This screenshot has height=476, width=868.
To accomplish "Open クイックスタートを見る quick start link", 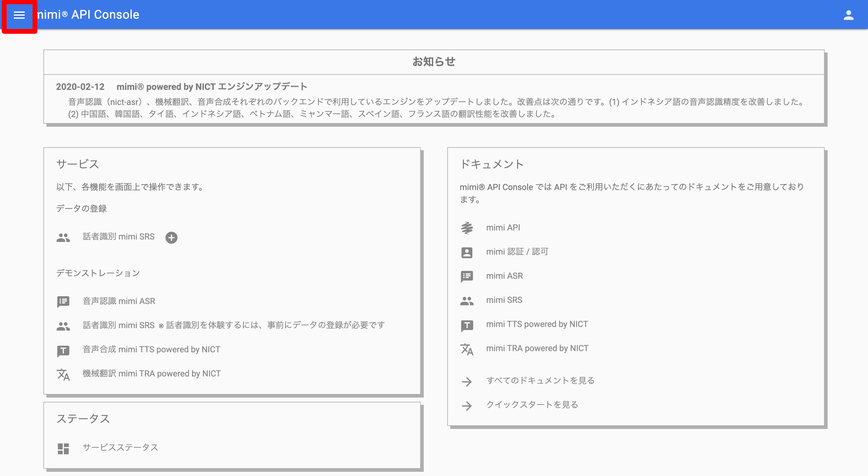I will [x=532, y=405].
